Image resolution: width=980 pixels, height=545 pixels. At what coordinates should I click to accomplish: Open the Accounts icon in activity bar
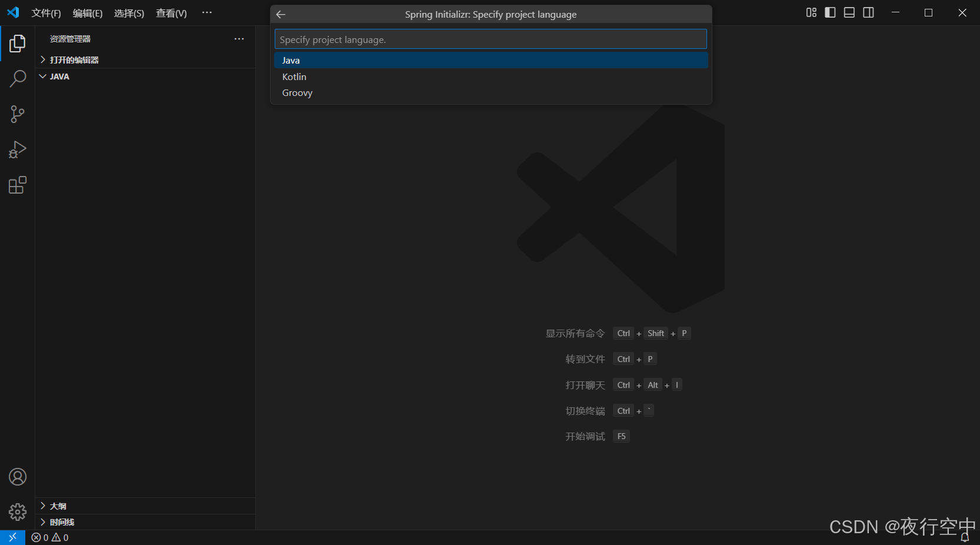(x=18, y=477)
